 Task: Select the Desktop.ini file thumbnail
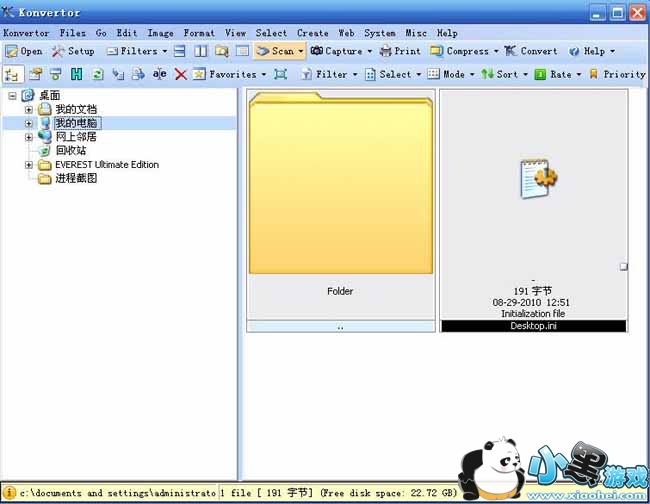click(534, 211)
